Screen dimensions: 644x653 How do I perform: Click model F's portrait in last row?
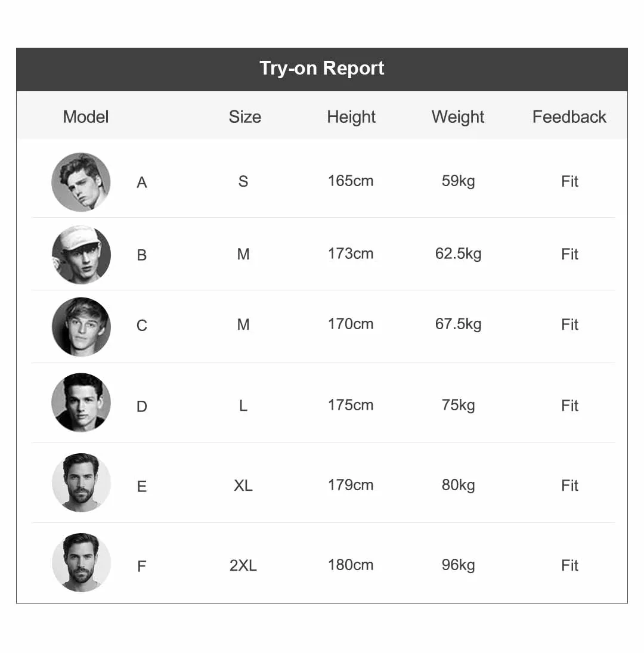tap(81, 562)
